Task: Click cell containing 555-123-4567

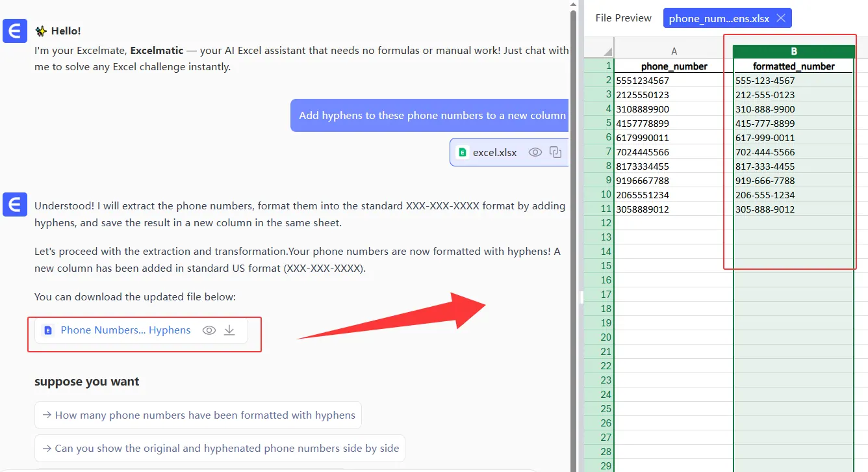Action: tap(793, 81)
